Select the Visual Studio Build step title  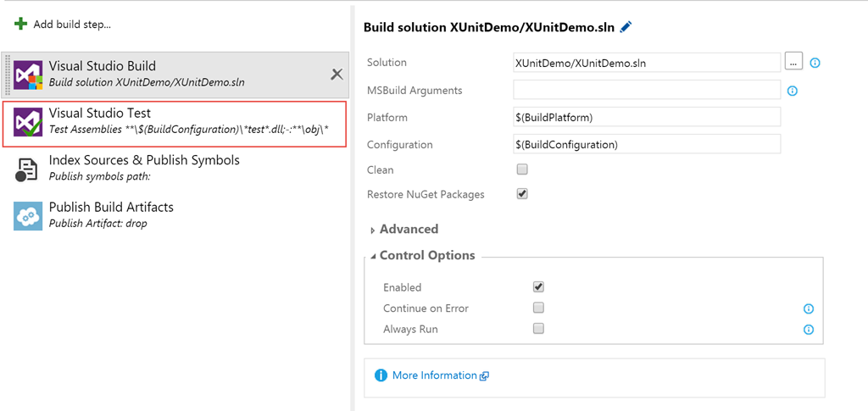pyautogui.click(x=103, y=66)
